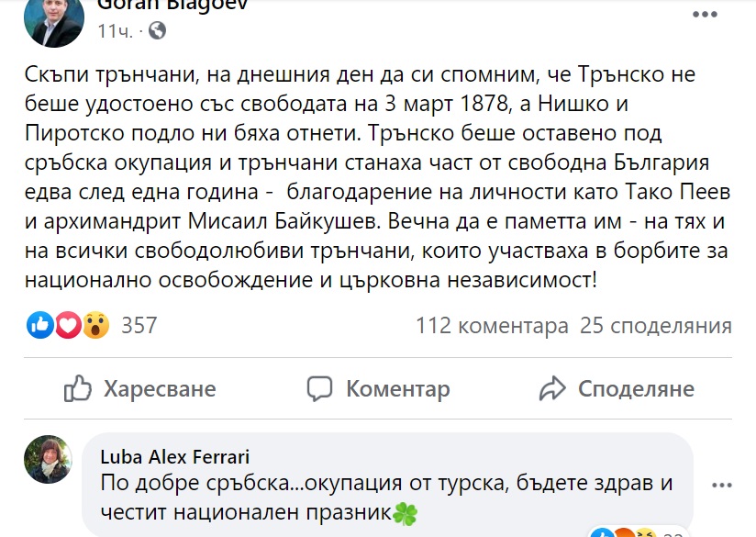This screenshot has width=756, height=537.
Task: View the 357 reactions count list
Action: pyautogui.click(x=139, y=326)
